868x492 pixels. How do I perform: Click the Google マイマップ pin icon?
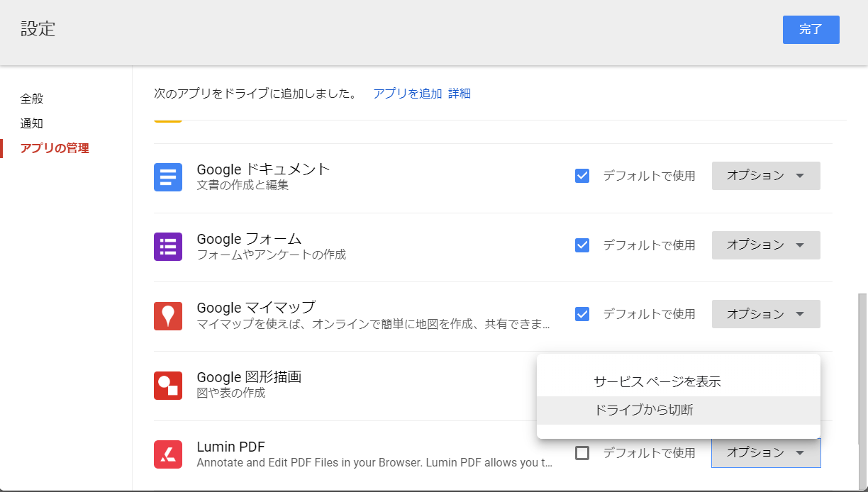[x=168, y=316]
